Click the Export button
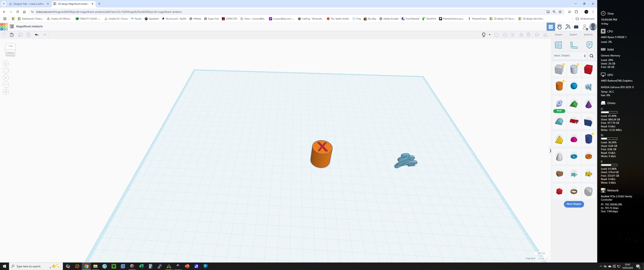The image size is (644, 270). tap(573, 35)
